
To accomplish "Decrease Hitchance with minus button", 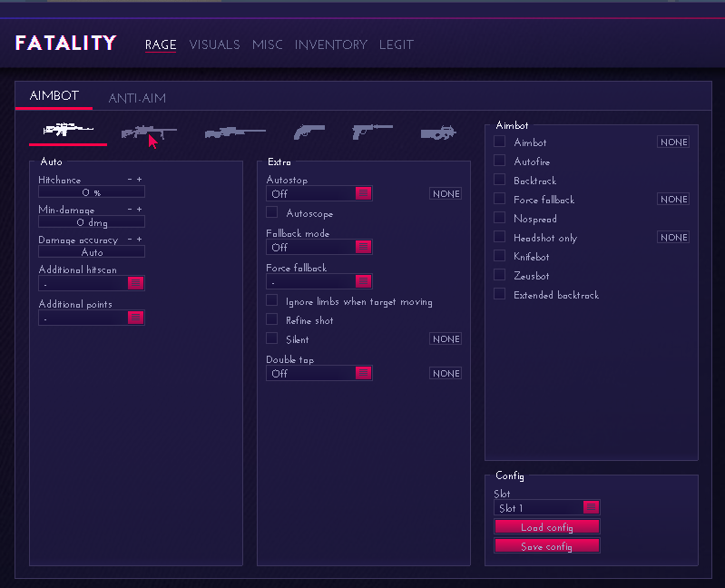I will pos(130,179).
